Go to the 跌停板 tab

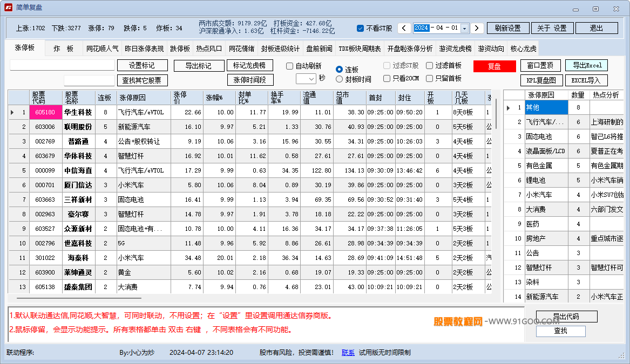click(x=180, y=49)
